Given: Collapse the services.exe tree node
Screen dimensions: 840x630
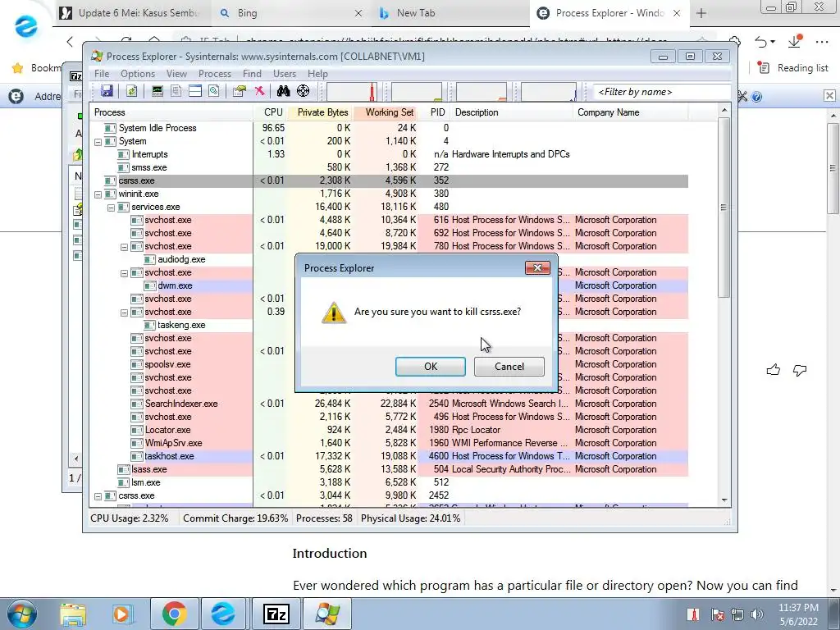Looking at the screenshot, I should click(111, 208).
